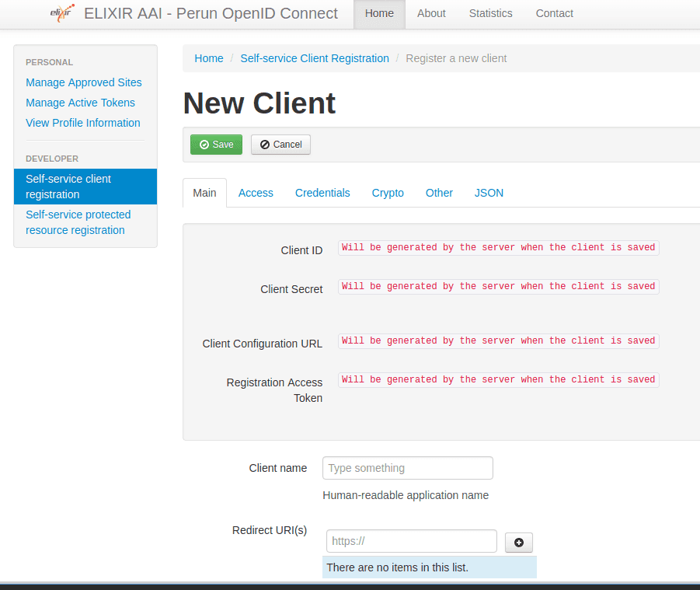The width and height of the screenshot is (700, 590).
Task: Click the green Save button
Action: pos(216,145)
